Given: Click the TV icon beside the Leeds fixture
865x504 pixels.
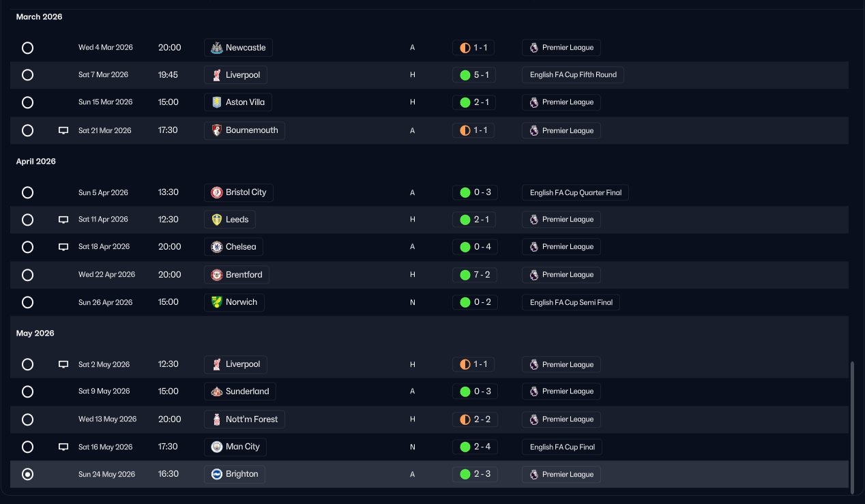Looking at the screenshot, I should coord(63,220).
